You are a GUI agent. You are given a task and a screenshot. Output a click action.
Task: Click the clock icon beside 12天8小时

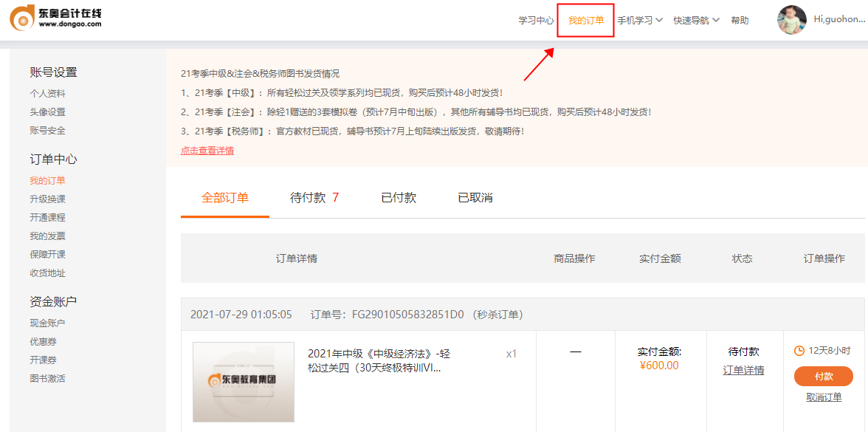(x=799, y=351)
